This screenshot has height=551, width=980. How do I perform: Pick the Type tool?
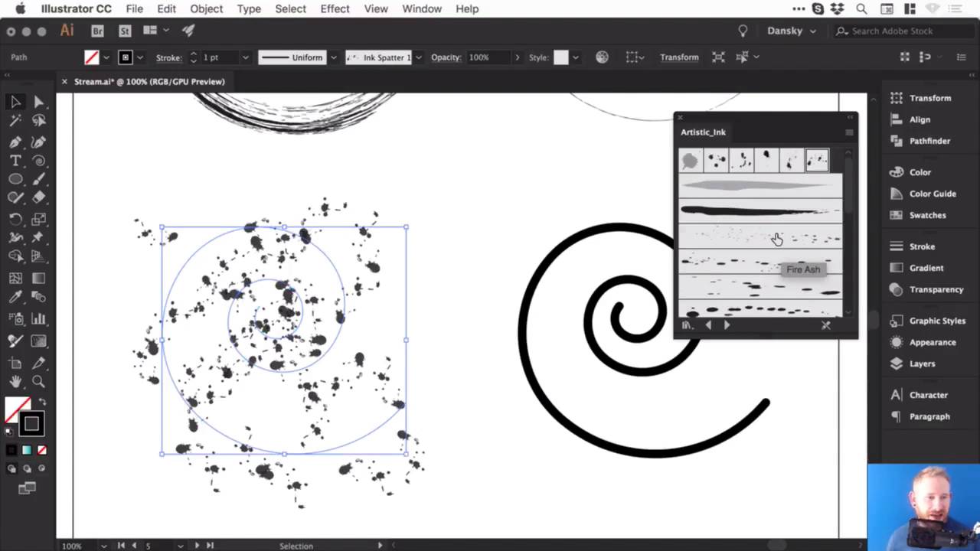click(15, 161)
